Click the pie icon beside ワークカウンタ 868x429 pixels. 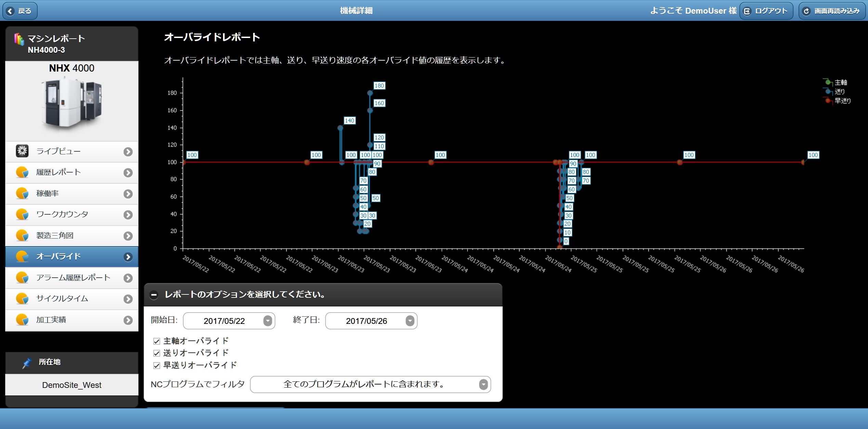pyautogui.click(x=22, y=214)
